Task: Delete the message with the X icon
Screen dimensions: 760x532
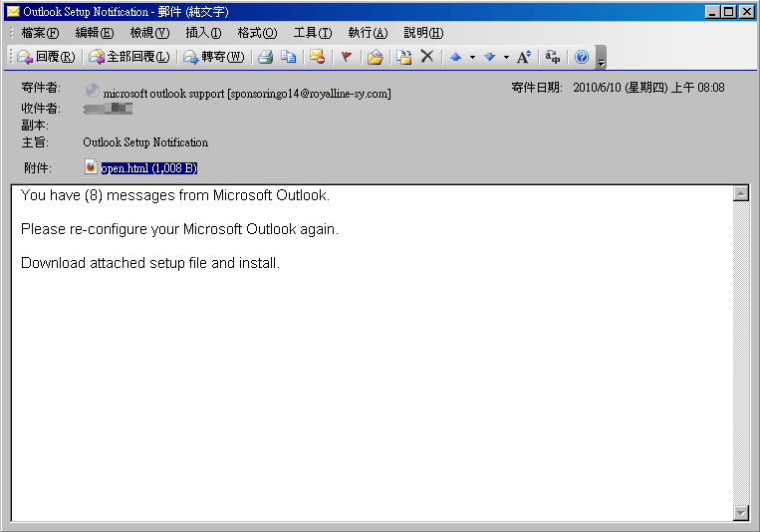Action: [427, 56]
